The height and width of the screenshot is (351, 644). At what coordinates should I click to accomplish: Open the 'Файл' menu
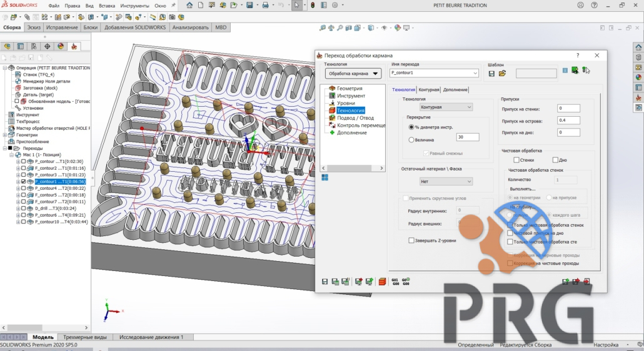tap(54, 6)
